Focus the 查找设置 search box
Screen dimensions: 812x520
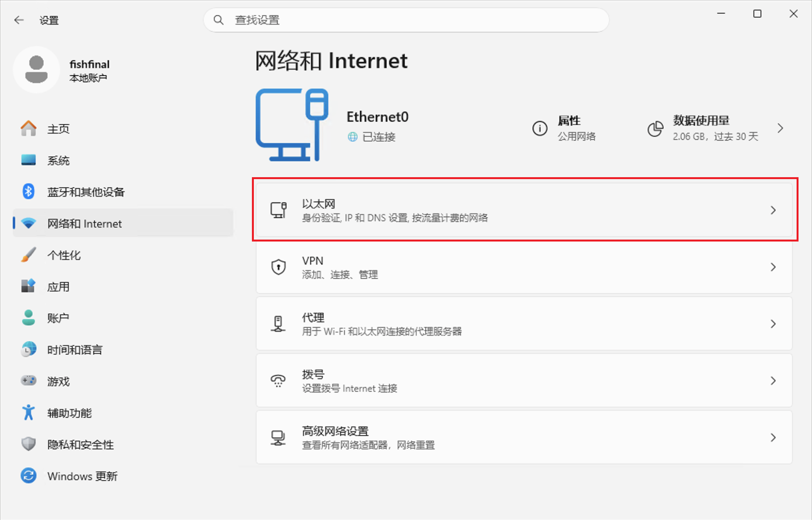click(406, 20)
